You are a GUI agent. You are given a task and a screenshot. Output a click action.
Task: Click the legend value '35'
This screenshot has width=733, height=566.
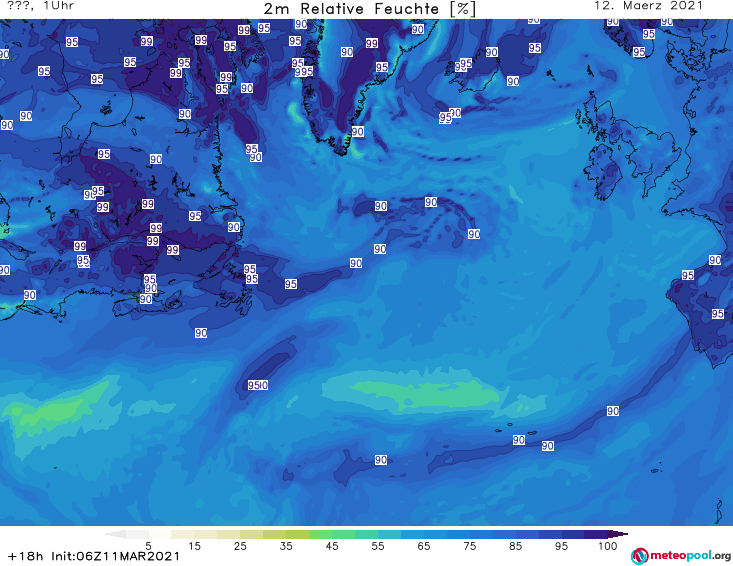286,546
